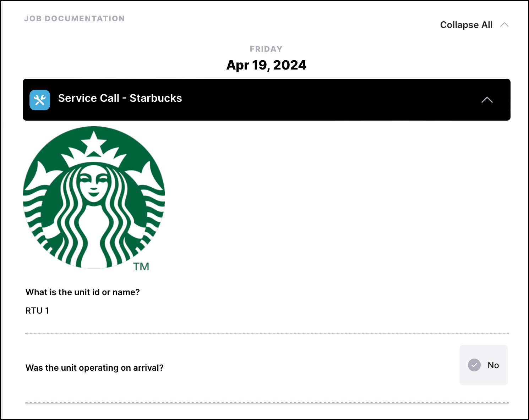Click the Collapse All link
Image resolution: width=529 pixels, height=420 pixels.
tap(466, 25)
